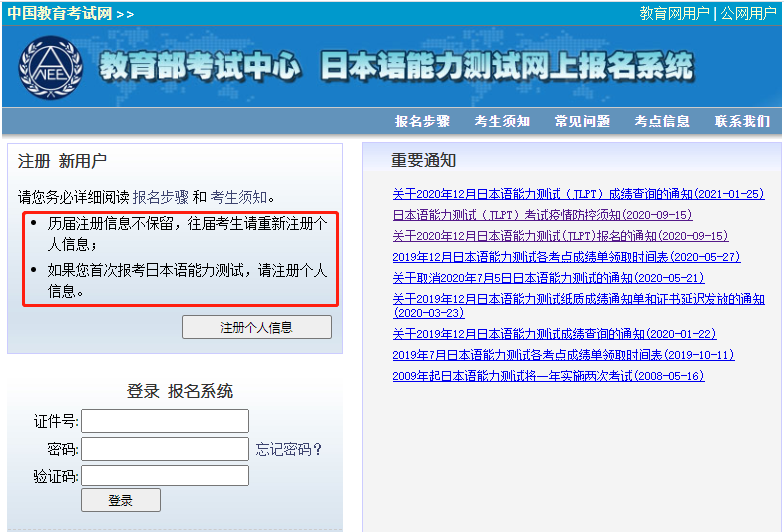The image size is (784, 532).
Task: Open 联系我们 in the navigation bar
Action: click(x=742, y=121)
